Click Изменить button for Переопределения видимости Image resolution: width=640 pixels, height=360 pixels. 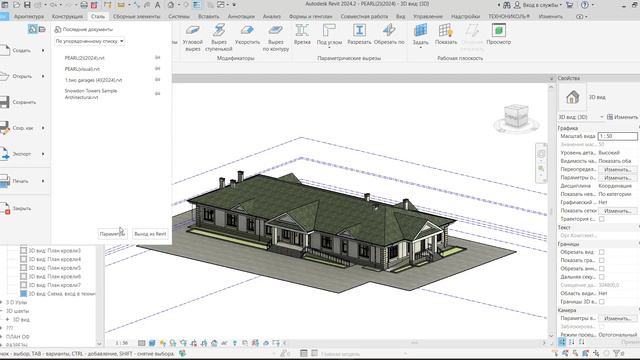coord(617,169)
